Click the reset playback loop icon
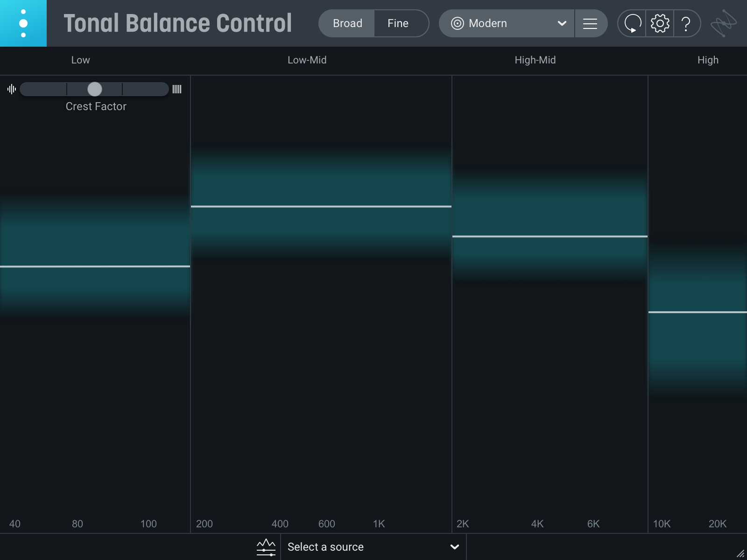The height and width of the screenshot is (560, 747). pyautogui.click(x=632, y=23)
